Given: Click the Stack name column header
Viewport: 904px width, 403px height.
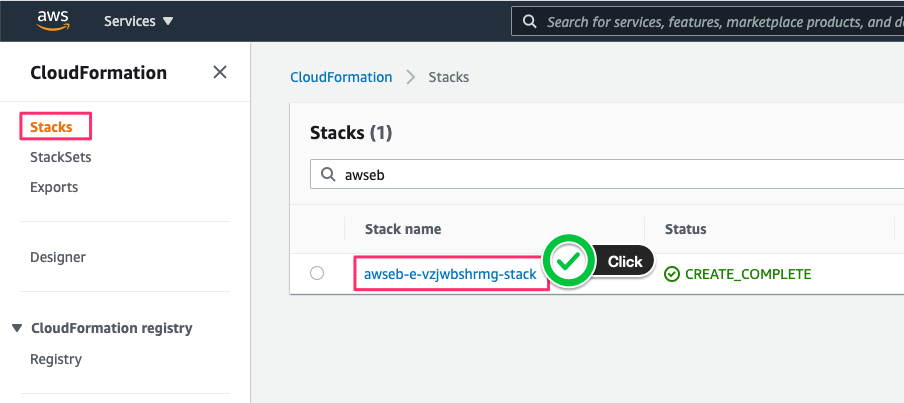Looking at the screenshot, I should (x=403, y=229).
